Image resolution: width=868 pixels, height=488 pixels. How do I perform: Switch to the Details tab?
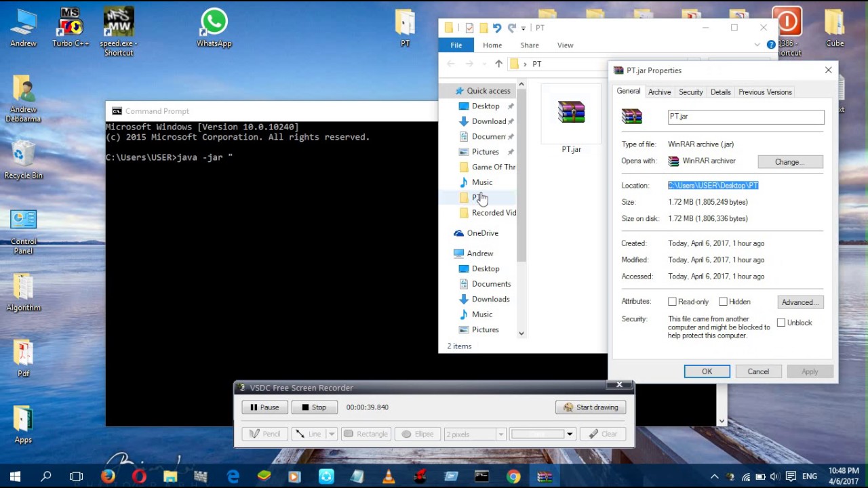720,92
